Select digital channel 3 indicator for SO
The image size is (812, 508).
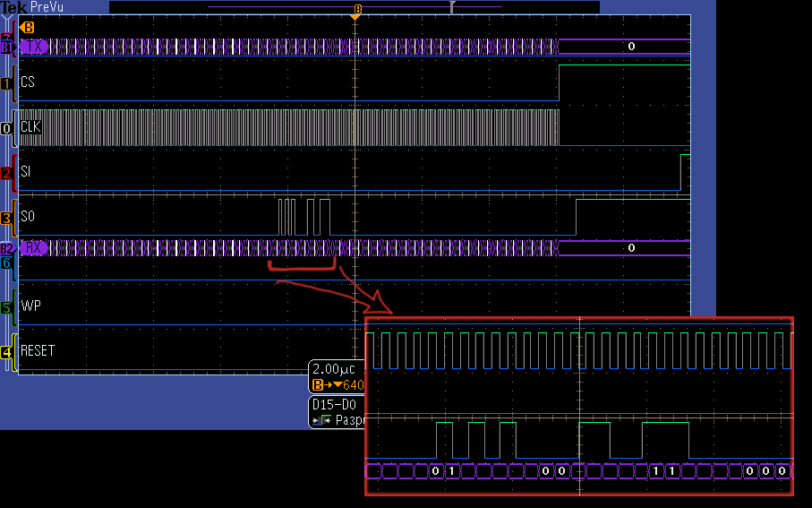click(x=6, y=219)
